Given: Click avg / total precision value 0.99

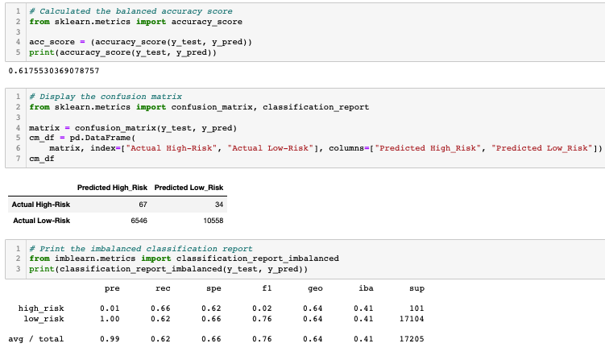Looking at the screenshot, I should point(110,339).
